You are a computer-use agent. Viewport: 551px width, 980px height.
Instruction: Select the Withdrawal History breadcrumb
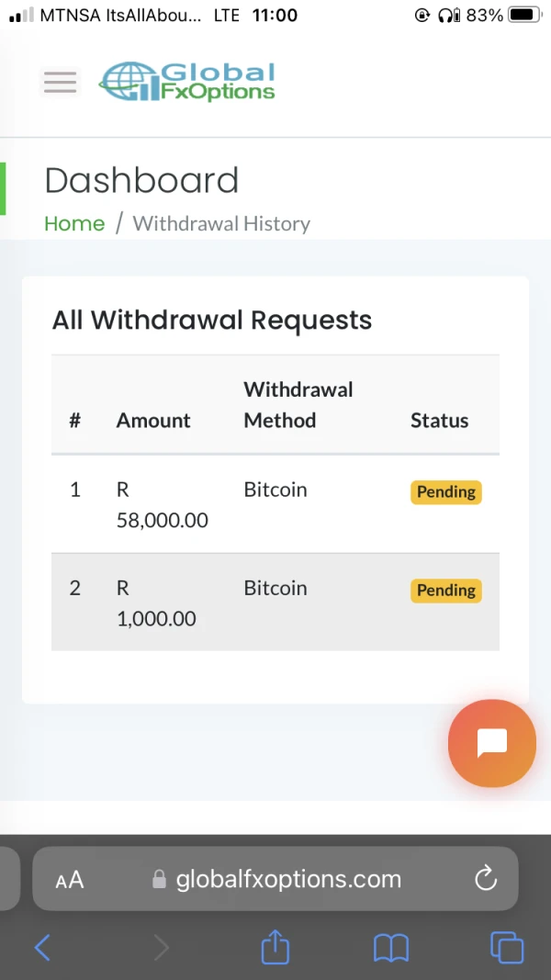click(x=221, y=223)
